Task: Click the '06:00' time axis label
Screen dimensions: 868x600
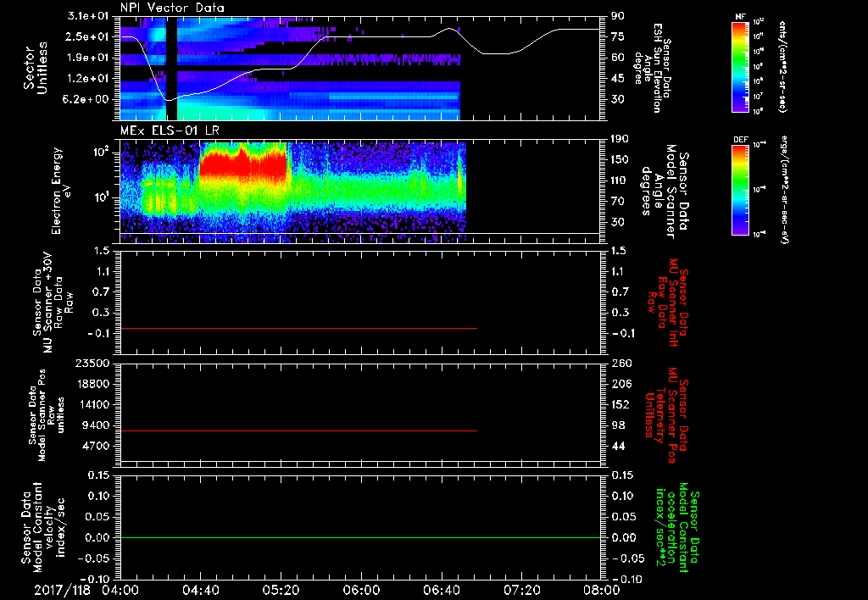Action: 360,590
